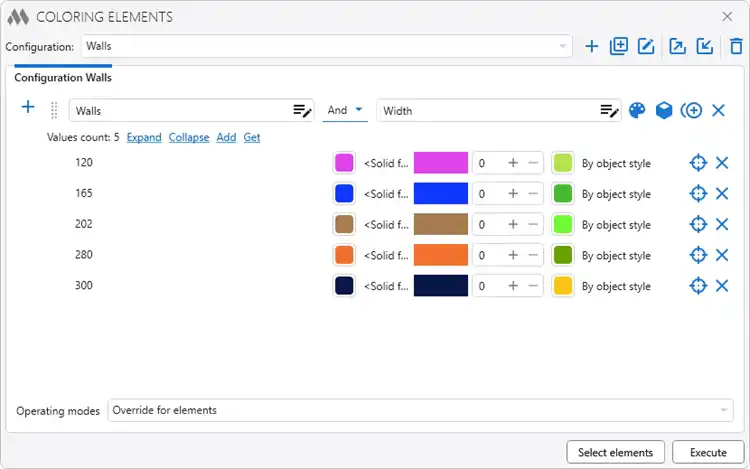Open the yellow line swatch for 300
750x469 pixels.
coord(563,286)
